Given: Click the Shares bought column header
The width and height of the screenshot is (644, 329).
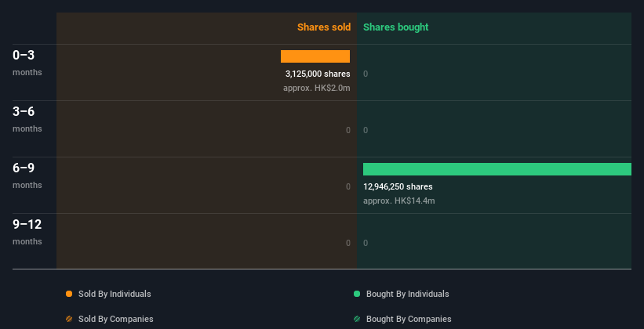Looking at the screenshot, I should (396, 27).
